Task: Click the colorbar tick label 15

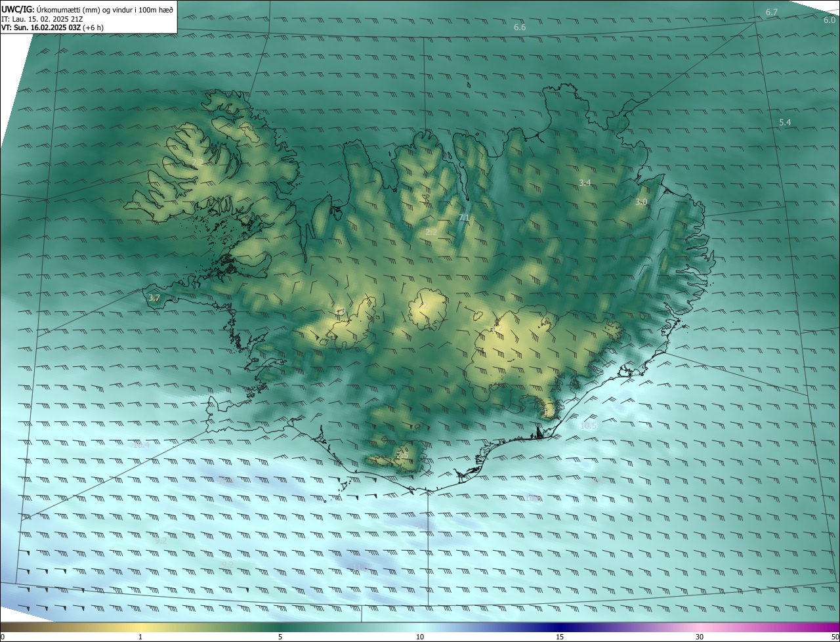Action: 560,637
